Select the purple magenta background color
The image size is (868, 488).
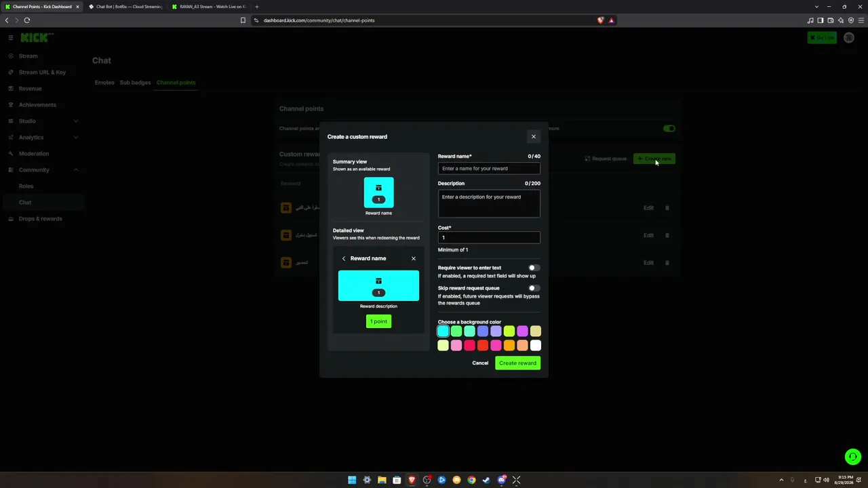pyautogui.click(x=522, y=331)
